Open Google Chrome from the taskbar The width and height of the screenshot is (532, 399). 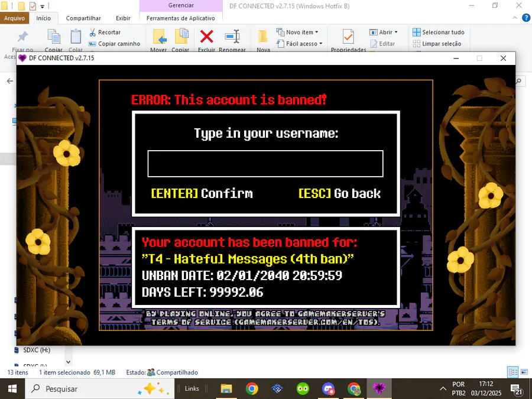[x=252, y=389]
